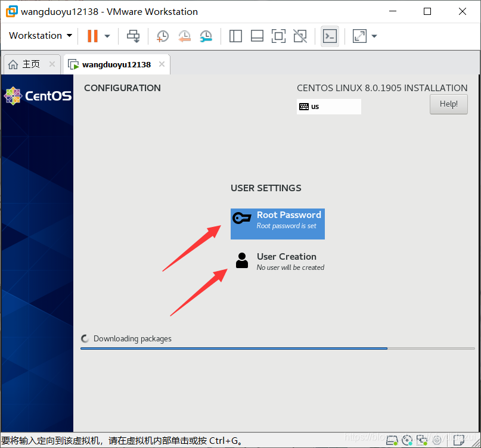Click the Downloading packages progress bar
This screenshot has height=448, width=481.
278,349
